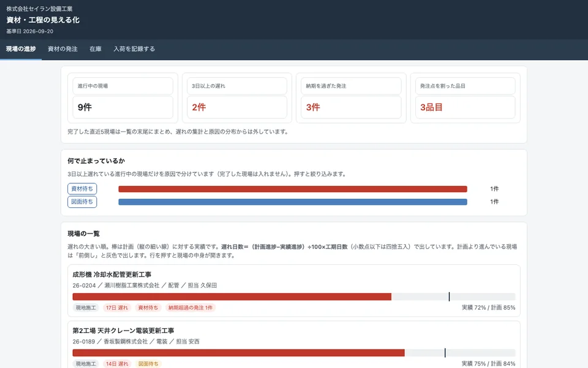Click the 何で止まっているか heading
The width and height of the screenshot is (588, 368).
(96, 161)
